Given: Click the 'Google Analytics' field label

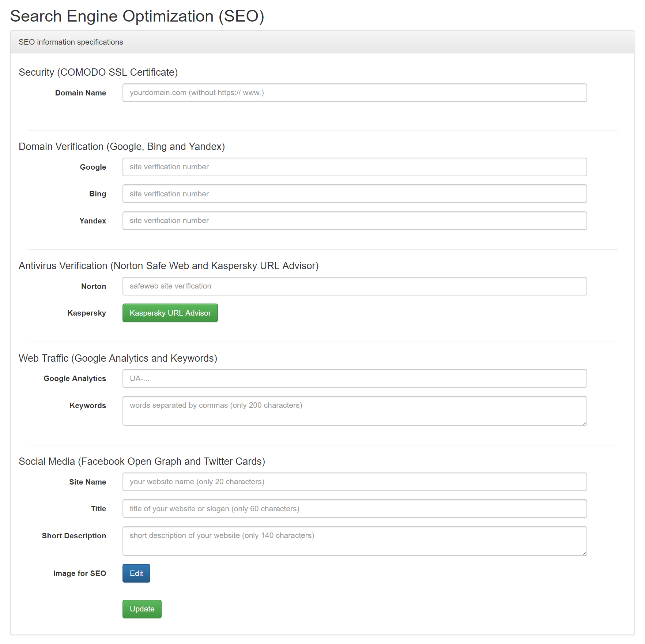Looking at the screenshot, I should click(x=75, y=379).
